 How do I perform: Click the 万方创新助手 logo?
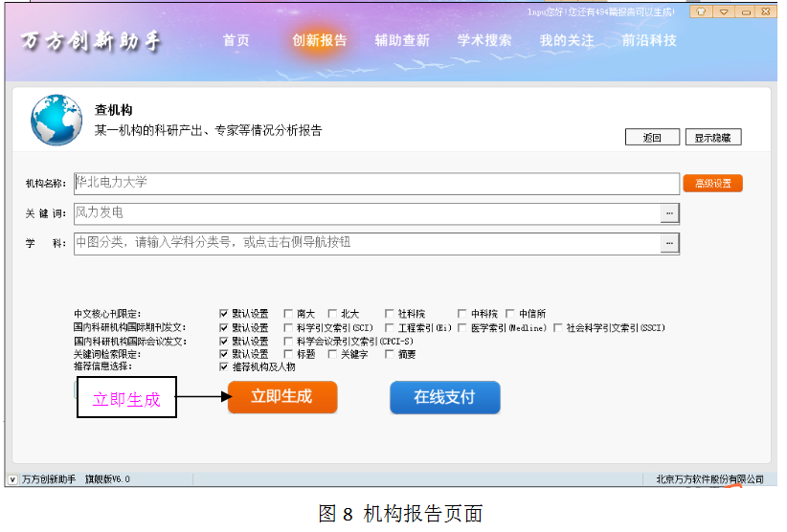tap(90, 41)
